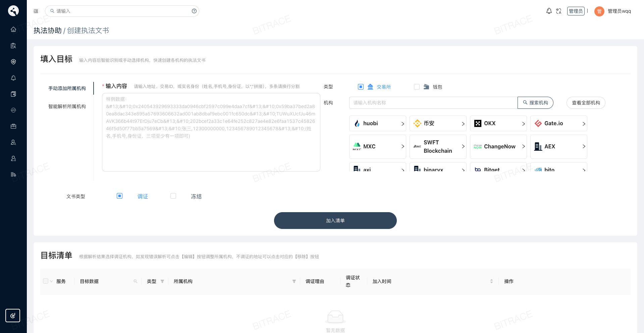This screenshot has width=644, height=333.
Task: Open the briefcase sidebar icon
Action: [13, 126]
